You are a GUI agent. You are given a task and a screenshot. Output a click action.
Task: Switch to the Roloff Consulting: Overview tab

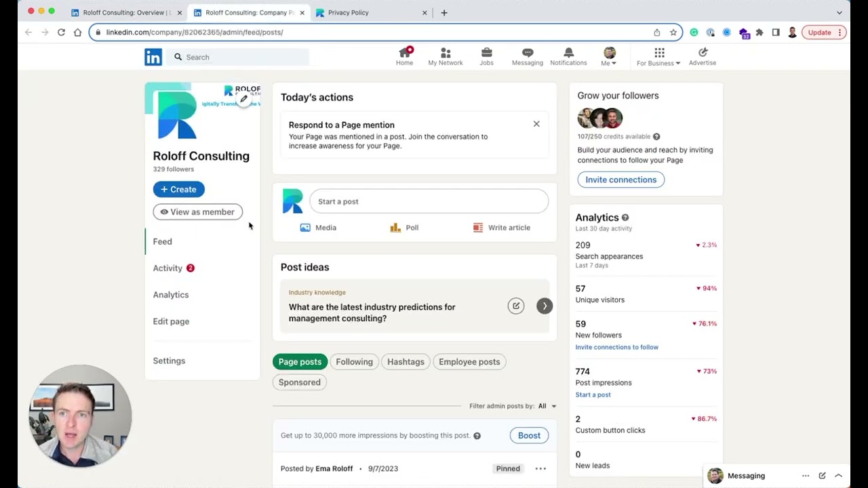[126, 12]
